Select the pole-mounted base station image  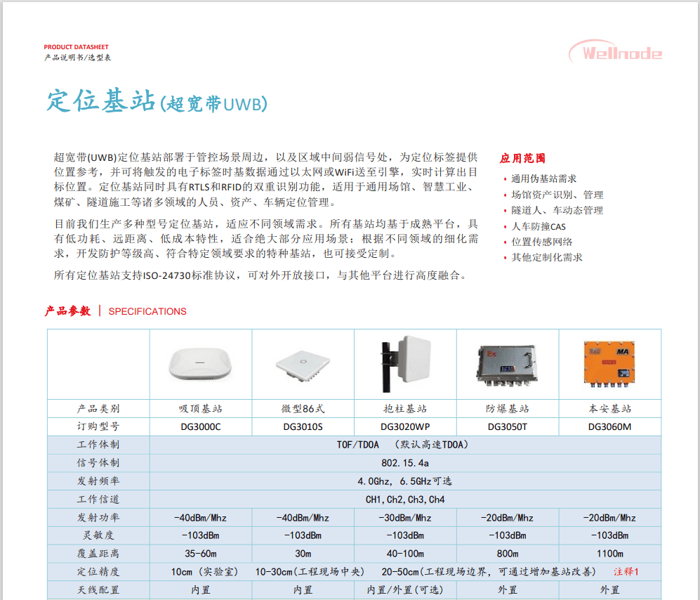(406, 364)
